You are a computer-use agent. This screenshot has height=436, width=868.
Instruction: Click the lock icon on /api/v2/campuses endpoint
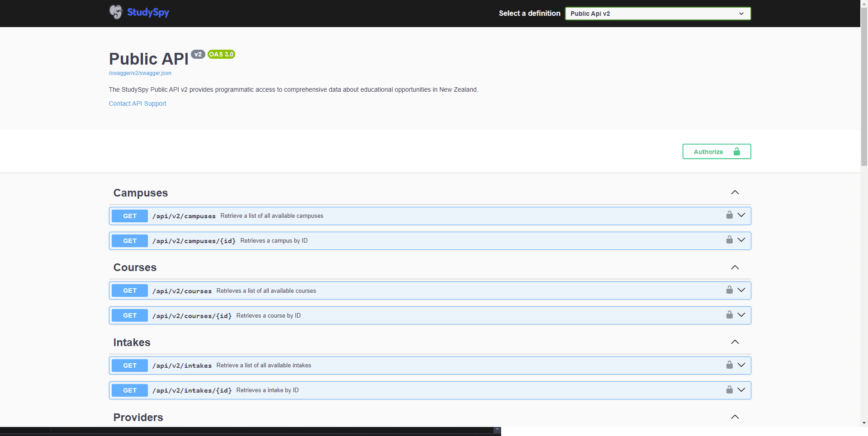(729, 216)
